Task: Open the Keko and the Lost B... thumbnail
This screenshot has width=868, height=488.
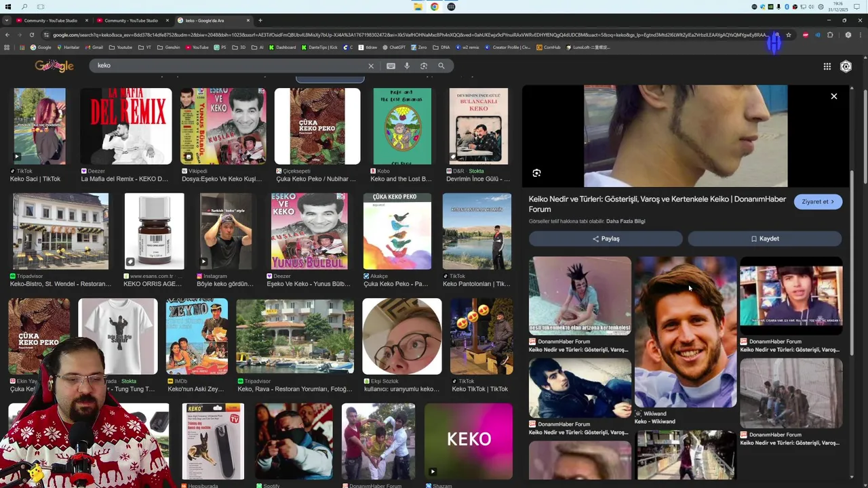Action: coord(402,126)
